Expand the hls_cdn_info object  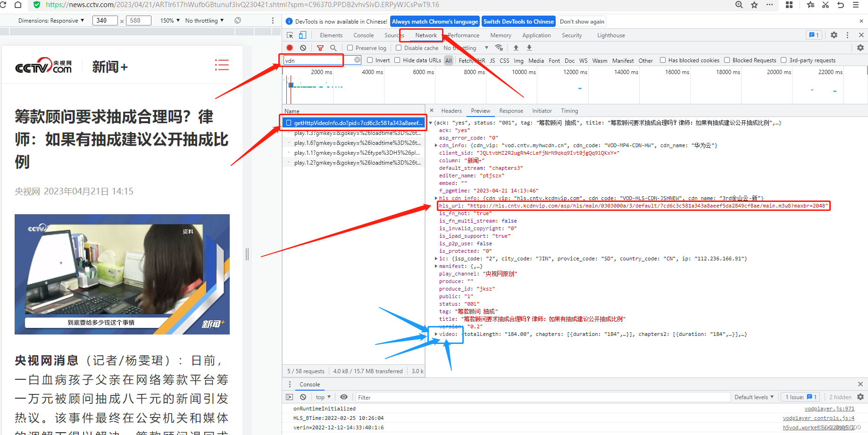point(436,198)
